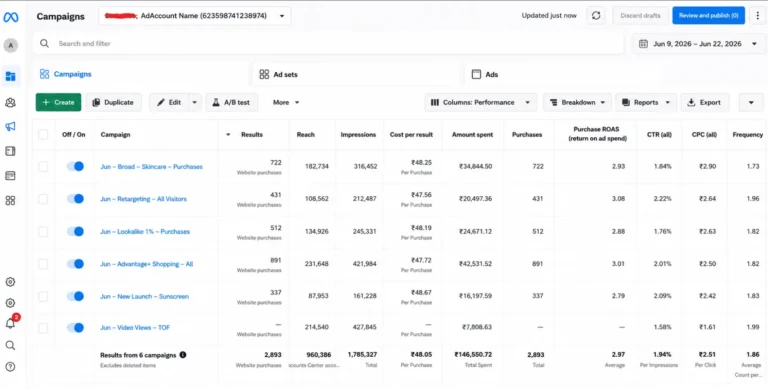Click the Edit button
Viewport: 768px width, 389px height.
(169, 102)
